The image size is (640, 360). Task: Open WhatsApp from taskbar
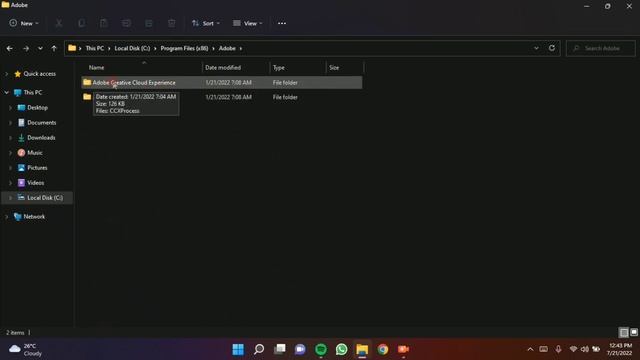[342, 349]
